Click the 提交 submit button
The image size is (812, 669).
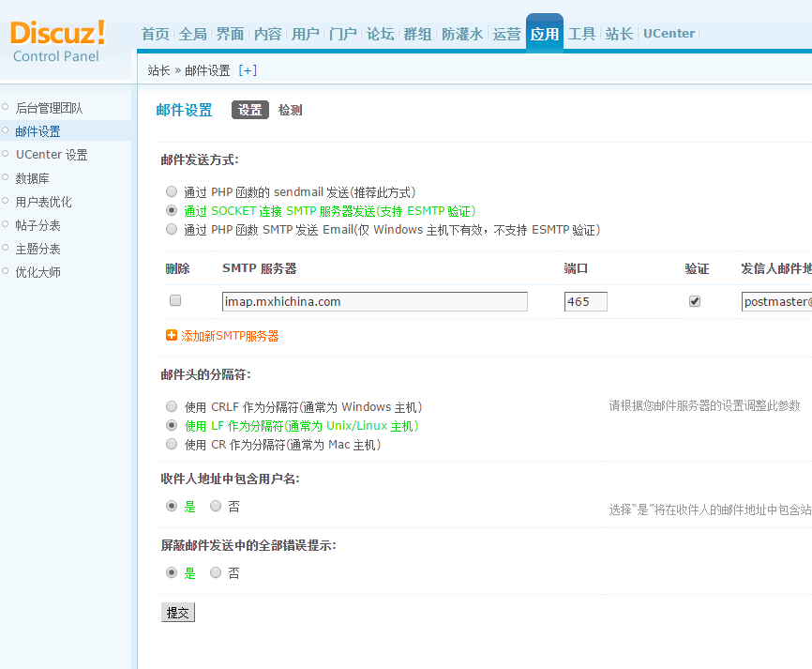177,612
